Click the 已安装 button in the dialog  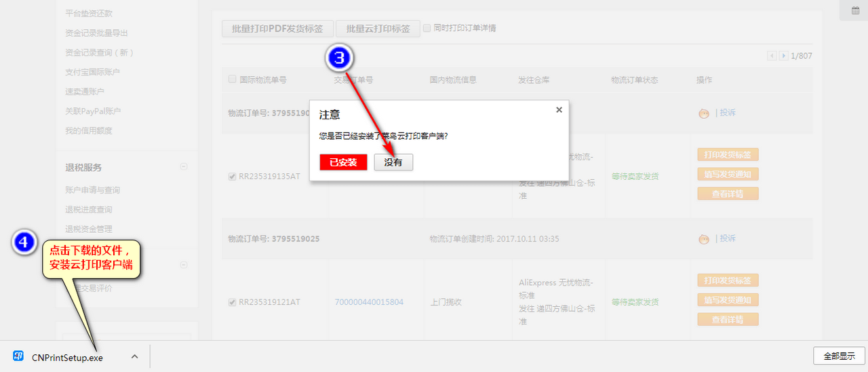343,162
